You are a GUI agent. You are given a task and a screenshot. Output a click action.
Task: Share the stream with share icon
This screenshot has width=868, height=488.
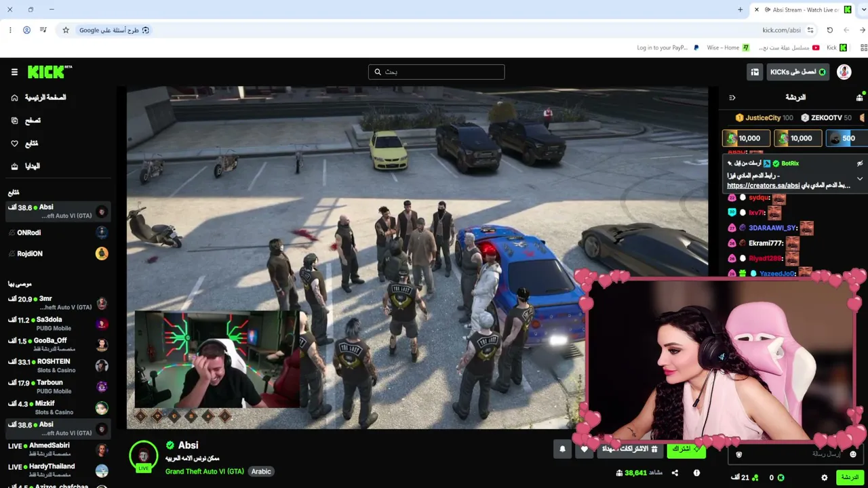675,473
